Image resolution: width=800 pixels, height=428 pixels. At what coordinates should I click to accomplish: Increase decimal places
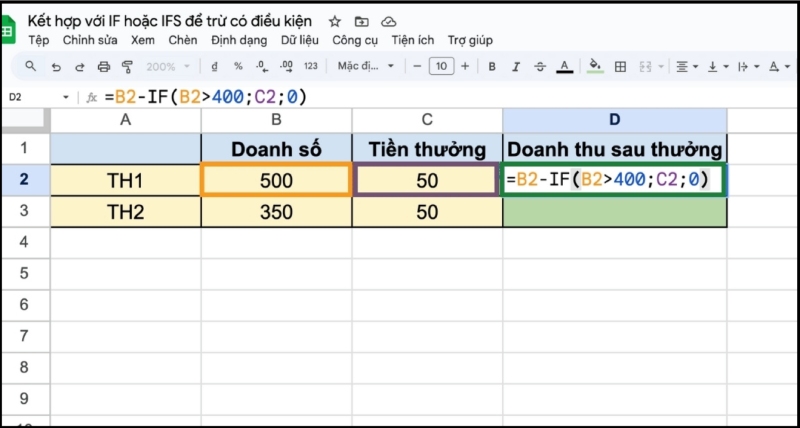[x=286, y=66]
